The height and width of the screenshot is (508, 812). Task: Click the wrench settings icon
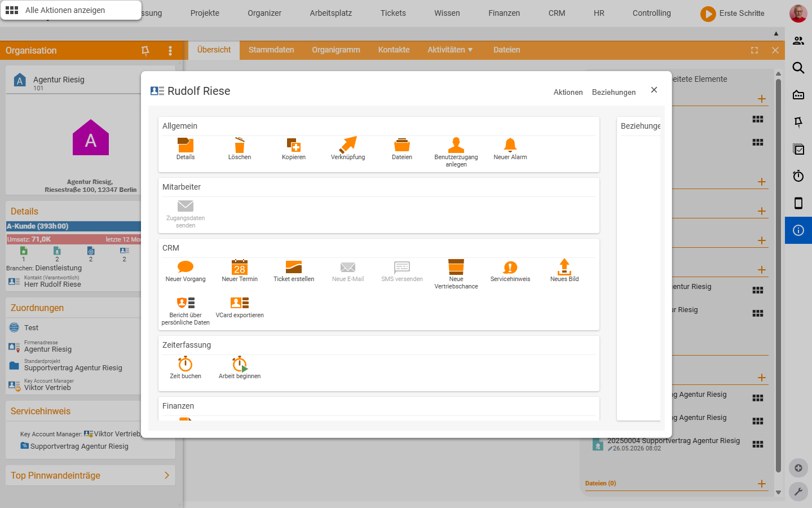point(798,492)
